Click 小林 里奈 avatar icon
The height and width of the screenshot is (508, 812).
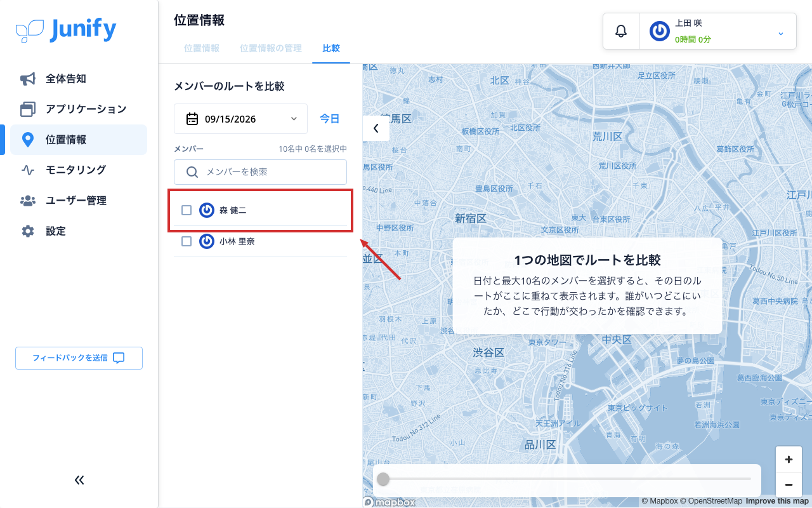pyautogui.click(x=207, y=241)
